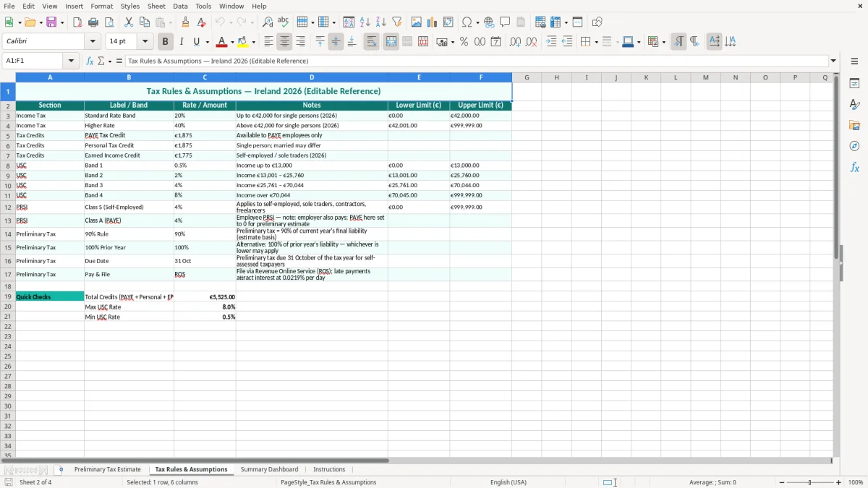Open the Font Size dropdown arrow
The image size is (868, 488).
tap(145, 42)
